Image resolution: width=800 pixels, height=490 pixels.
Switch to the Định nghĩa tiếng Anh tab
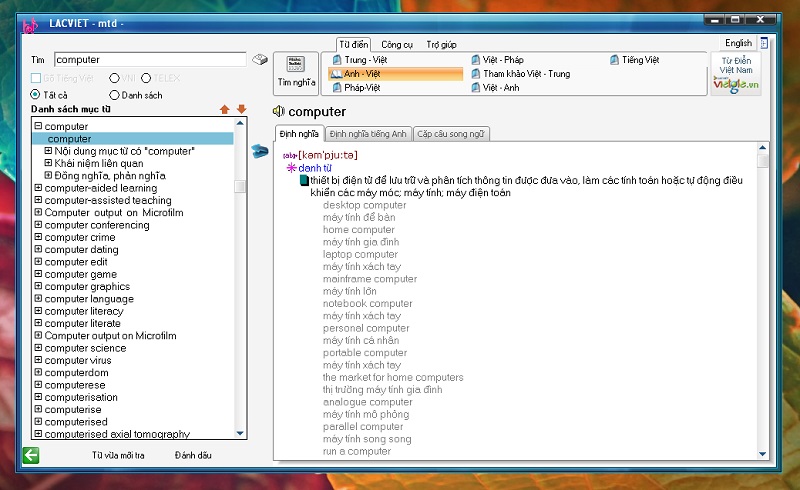368,134
